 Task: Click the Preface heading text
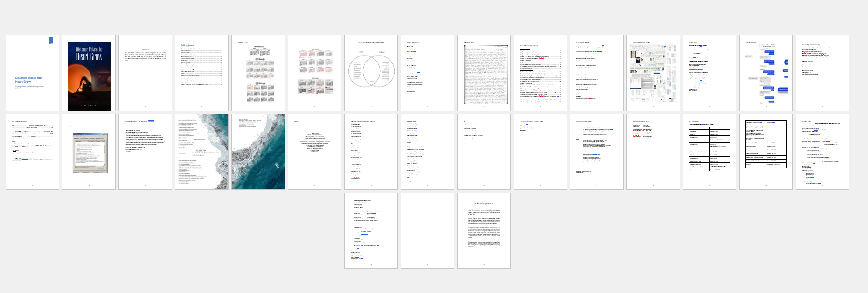point(146,49)
